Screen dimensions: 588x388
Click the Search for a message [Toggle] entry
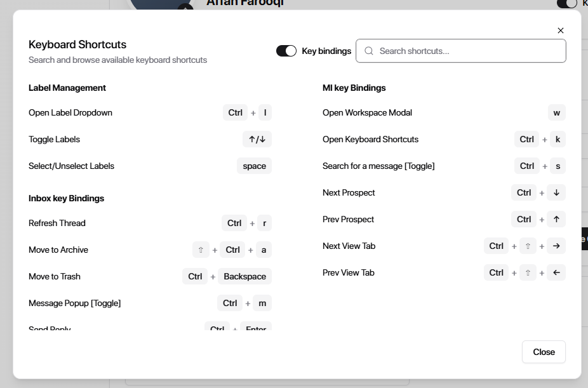pos(378,166)
